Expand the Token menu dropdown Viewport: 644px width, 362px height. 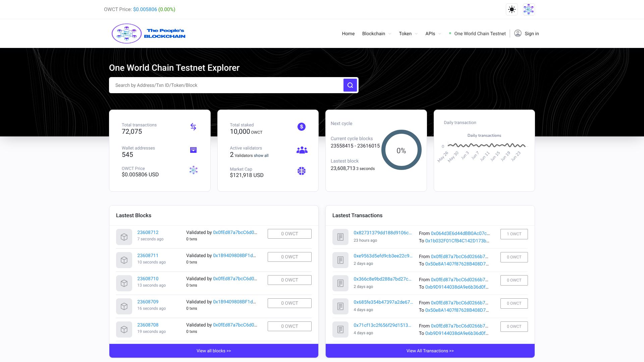click(x=408, y=34)
